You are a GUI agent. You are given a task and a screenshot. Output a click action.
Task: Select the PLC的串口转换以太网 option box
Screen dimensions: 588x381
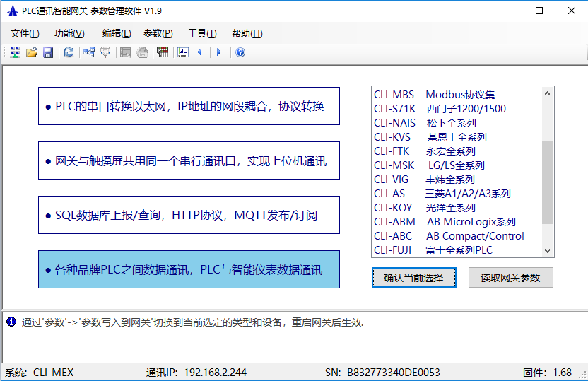[x=189, y=106]
